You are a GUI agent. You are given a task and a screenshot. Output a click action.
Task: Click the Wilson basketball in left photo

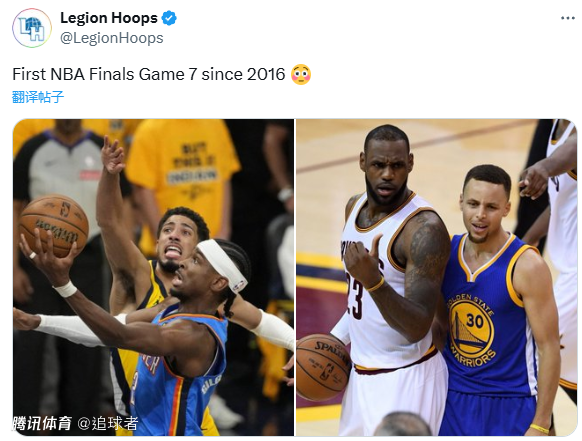54,226
